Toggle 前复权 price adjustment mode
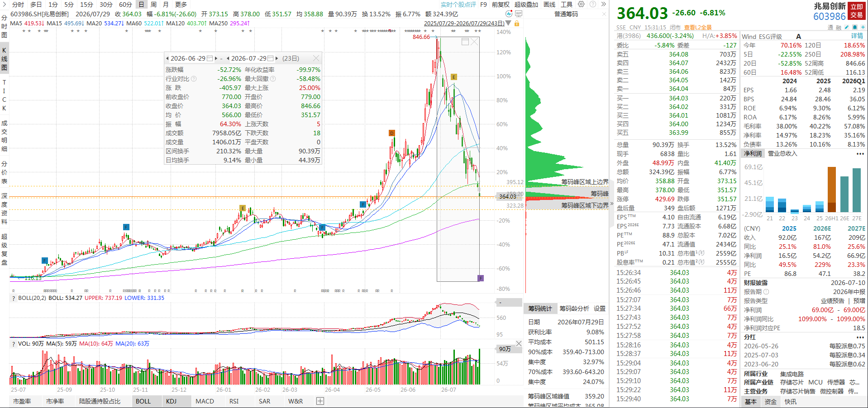Screen dimensions: 868x408 point(501,5)
